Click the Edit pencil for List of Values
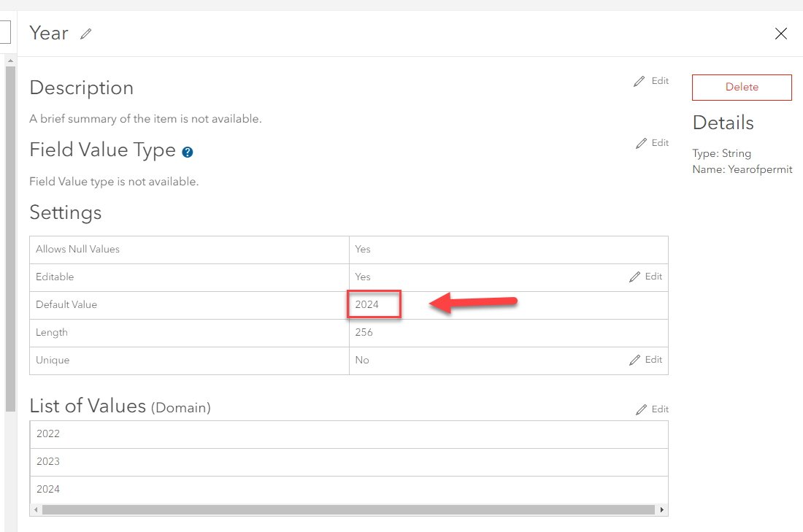Viewport: 803px width, 532px height. coord(651,409)
